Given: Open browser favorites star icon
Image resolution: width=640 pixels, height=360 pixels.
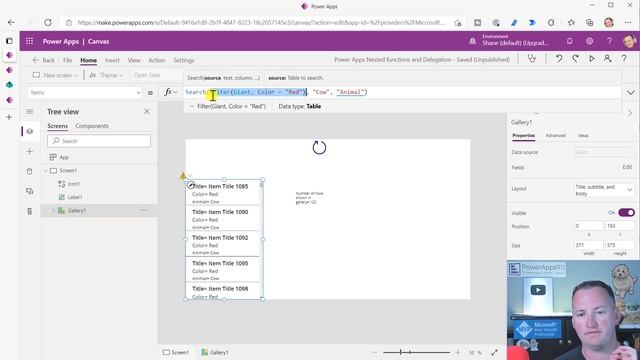Looking at the screenshot, I should [571, 22].
